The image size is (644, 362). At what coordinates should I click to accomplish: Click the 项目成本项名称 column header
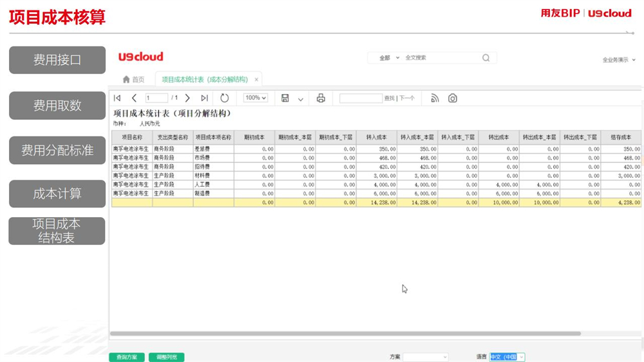[213, 137]
